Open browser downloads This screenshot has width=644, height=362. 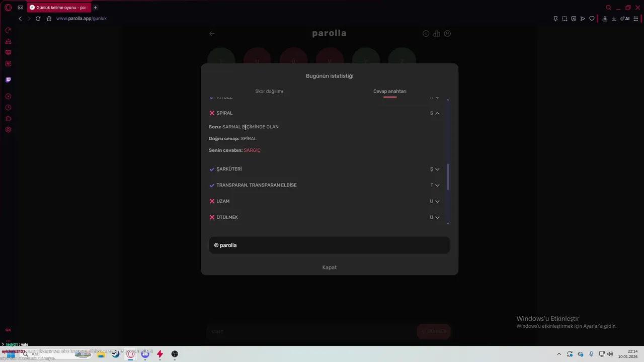click(614, 19)
